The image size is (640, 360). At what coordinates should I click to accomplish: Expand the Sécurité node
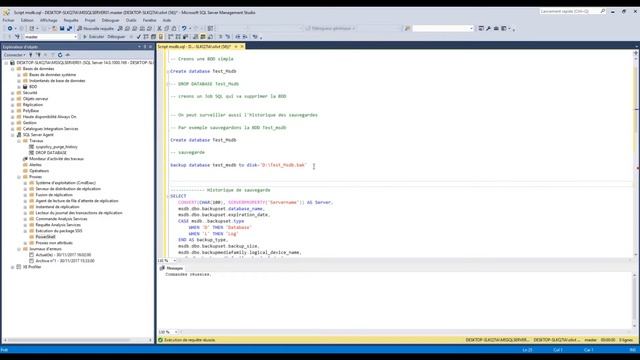pos(13,93)
